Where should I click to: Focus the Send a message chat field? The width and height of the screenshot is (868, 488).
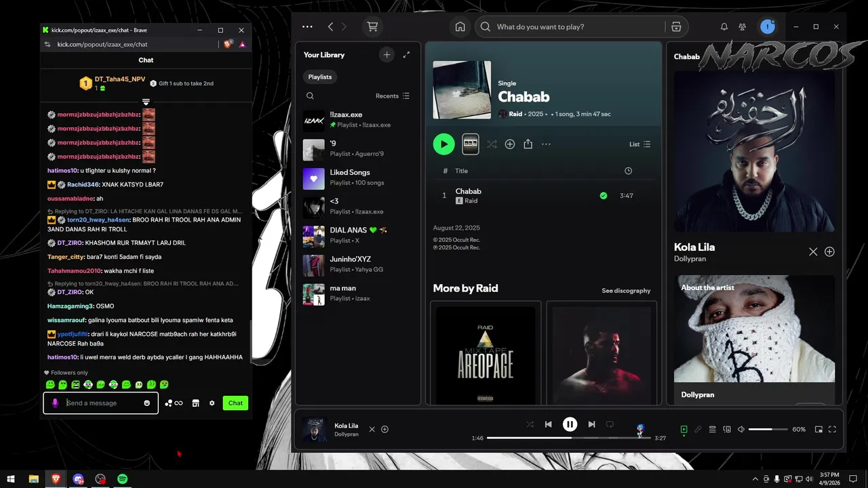100,403
